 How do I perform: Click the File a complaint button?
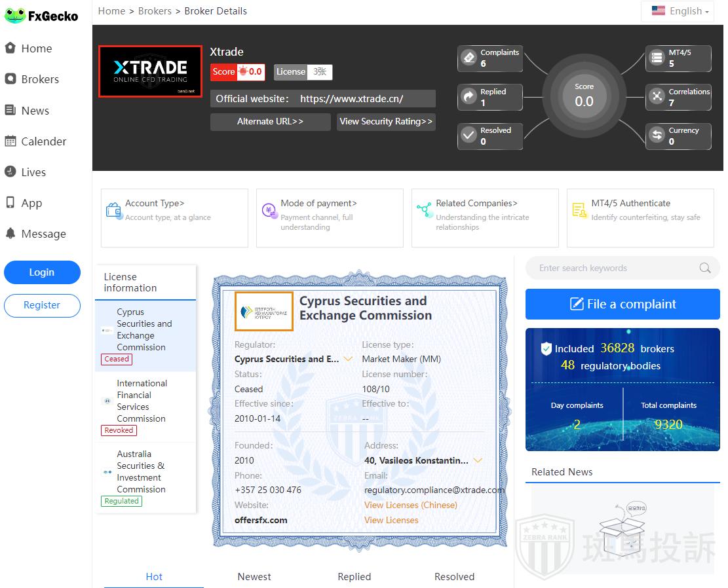[x=622, y=304]
